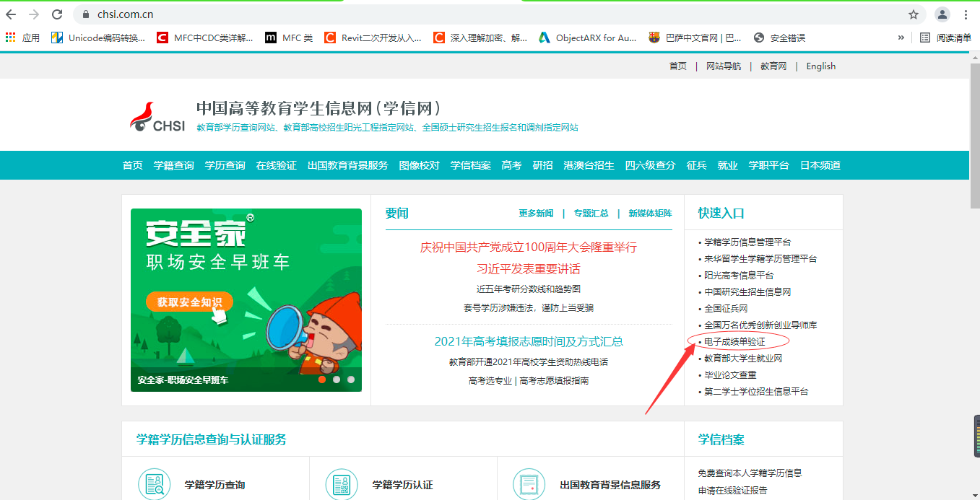Click the 获取安全知识 banner button
The image size is (980, 500).
pos(189,302)
